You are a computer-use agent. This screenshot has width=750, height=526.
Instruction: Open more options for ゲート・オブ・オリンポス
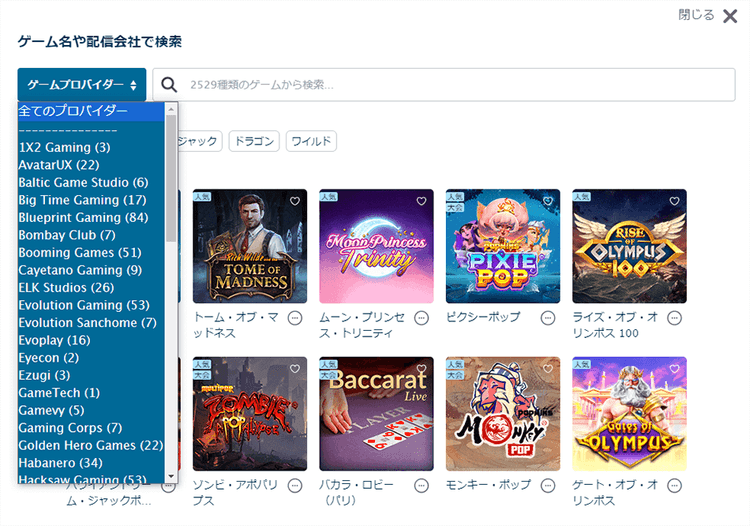(x=674, y=486)
